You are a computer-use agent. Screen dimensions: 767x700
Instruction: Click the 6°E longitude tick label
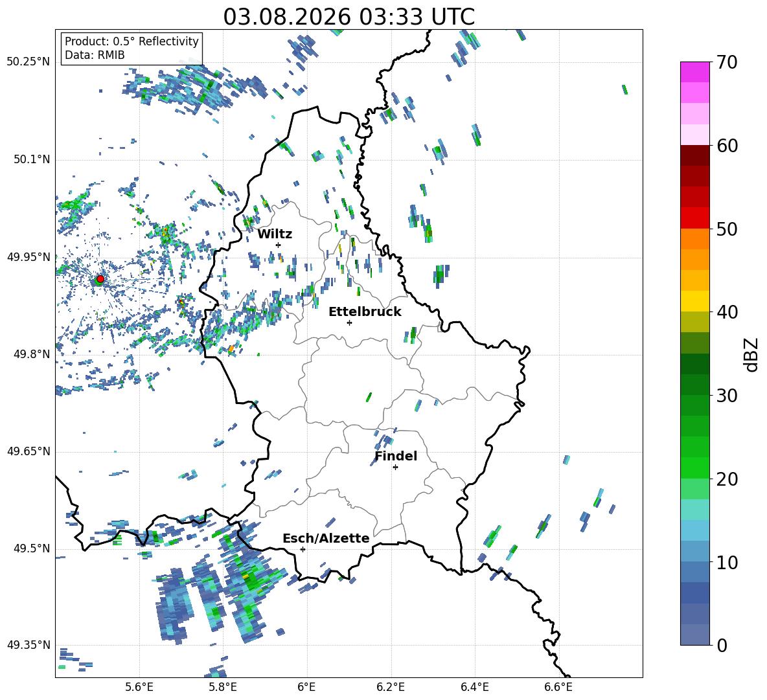(x=306, y=687)
